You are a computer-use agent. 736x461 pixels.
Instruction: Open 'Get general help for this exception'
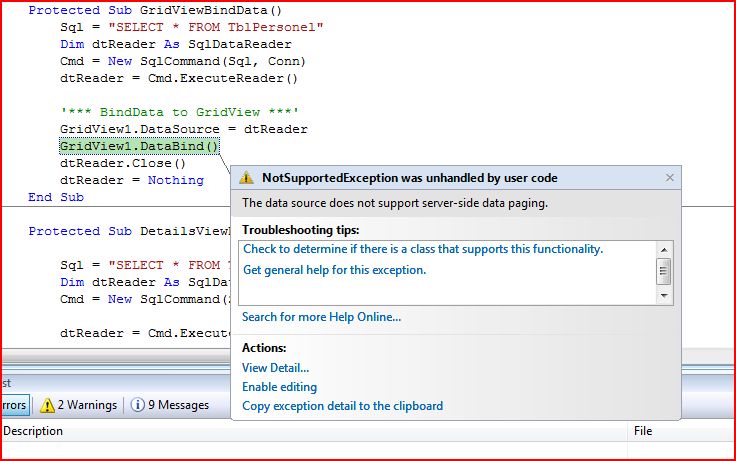click(x=334, y=270)
